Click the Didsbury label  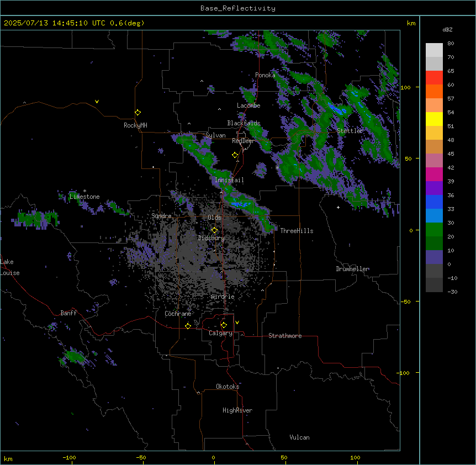211,238
